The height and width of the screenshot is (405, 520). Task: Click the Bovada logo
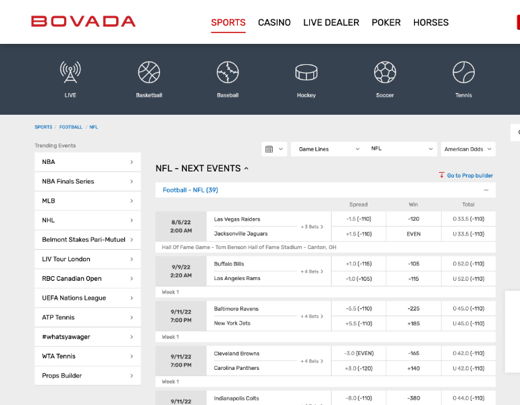(83, 22)
